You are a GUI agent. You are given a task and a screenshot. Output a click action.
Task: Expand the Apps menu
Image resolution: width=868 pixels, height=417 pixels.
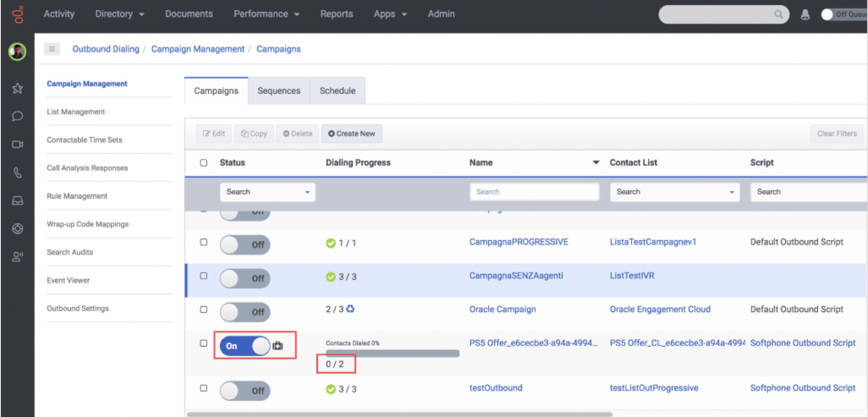390,14
